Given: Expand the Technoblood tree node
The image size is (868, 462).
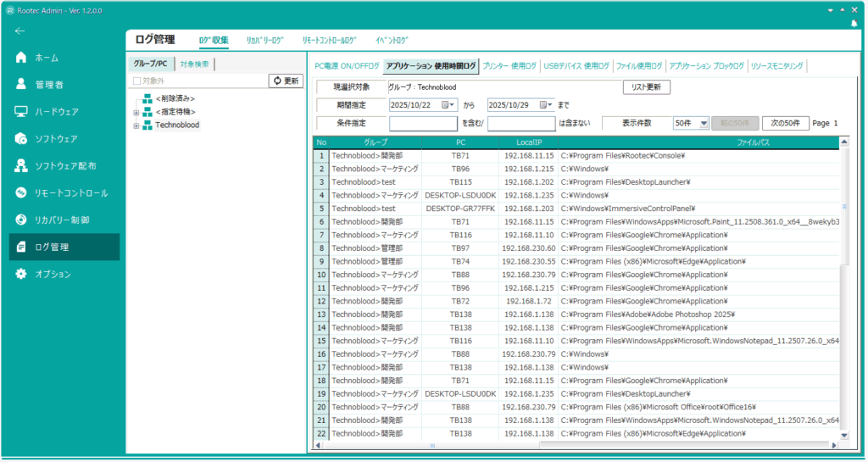Looking at the screenshot, I should point(136,125).
